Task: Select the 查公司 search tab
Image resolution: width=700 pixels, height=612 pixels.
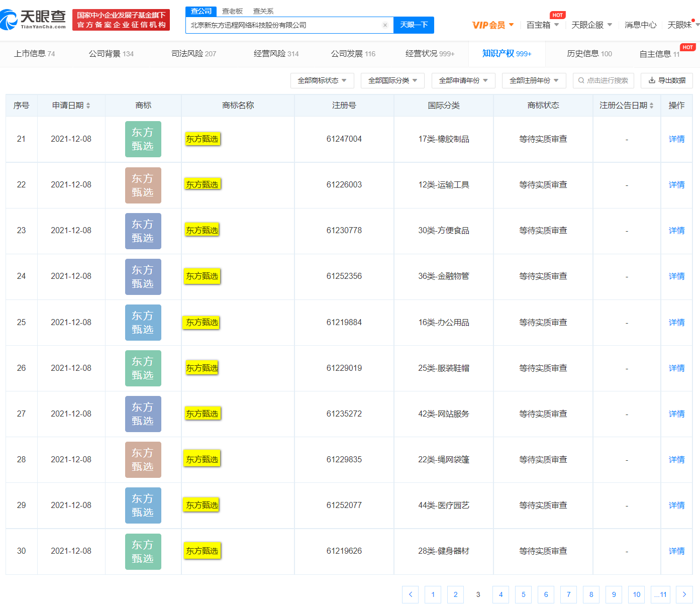Action: [x=201, y=11]
